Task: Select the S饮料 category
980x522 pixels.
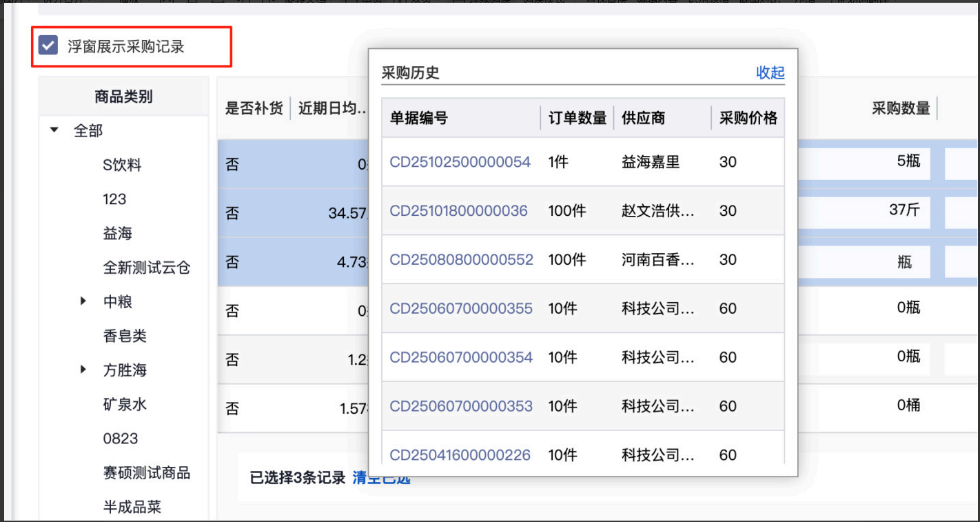Action: tap(122, 165)
